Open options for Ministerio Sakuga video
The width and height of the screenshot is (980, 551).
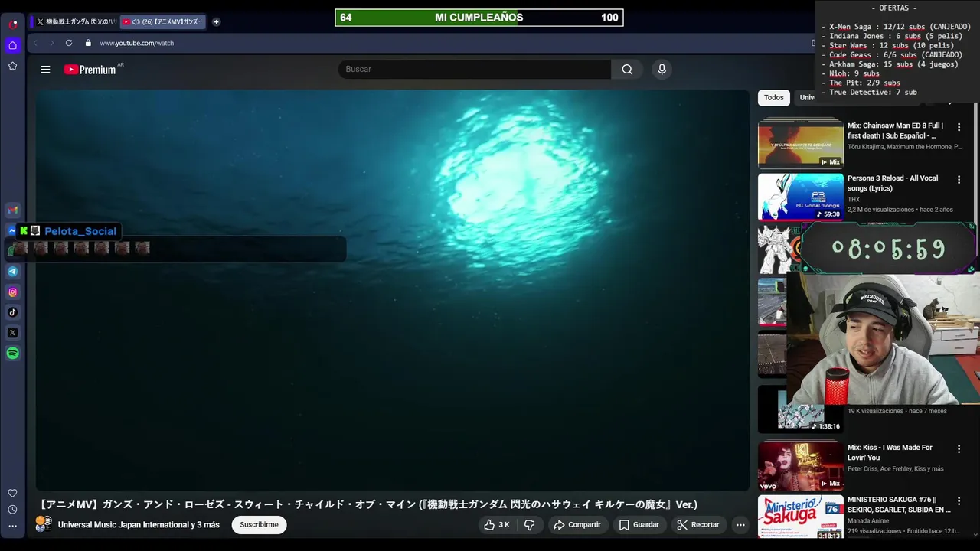[959, 501]
